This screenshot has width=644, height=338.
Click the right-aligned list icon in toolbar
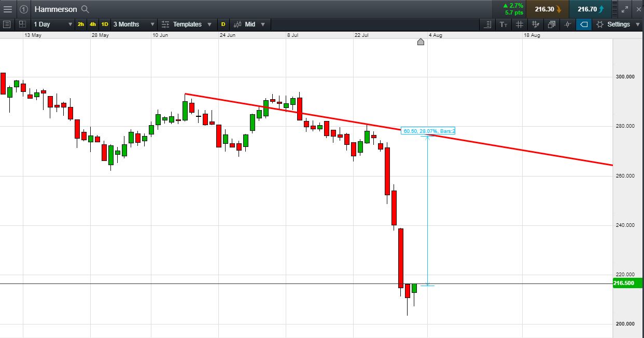coord(487,24)
